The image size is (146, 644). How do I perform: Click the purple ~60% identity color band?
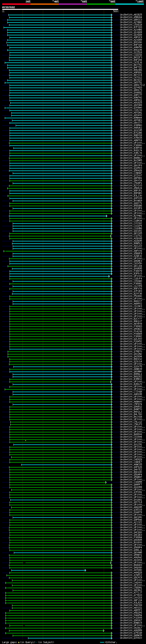pyautogui.click(x=73, y=4)
